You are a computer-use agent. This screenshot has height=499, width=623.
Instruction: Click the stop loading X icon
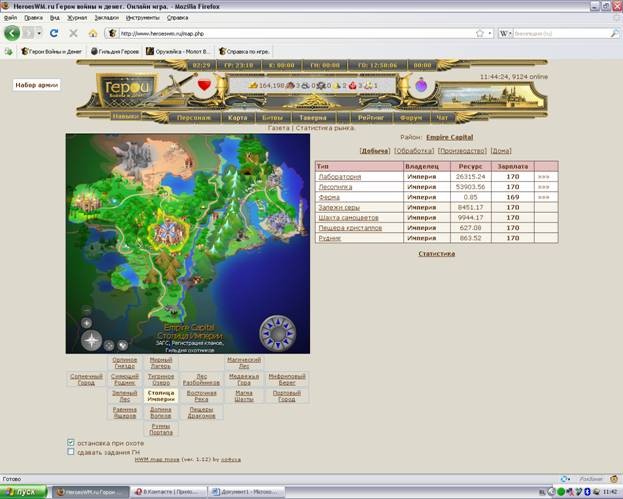point(74,33)
